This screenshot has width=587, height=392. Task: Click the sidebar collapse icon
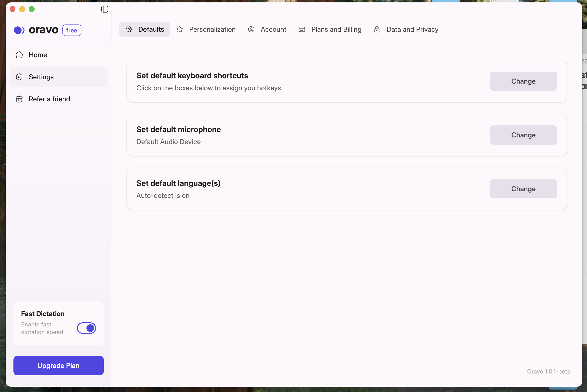point(104,9)
